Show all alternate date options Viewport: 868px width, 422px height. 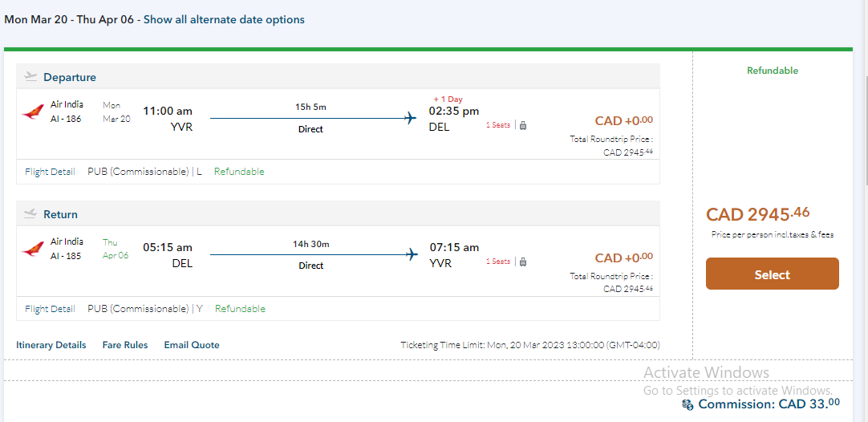click(x=224, y=19)
